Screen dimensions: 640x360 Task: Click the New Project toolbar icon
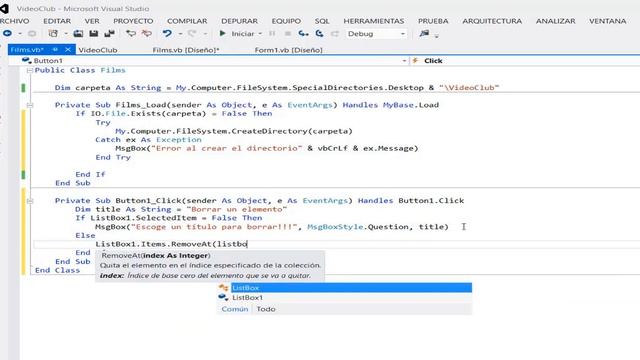pyautogui.click(x=53, y=33)
